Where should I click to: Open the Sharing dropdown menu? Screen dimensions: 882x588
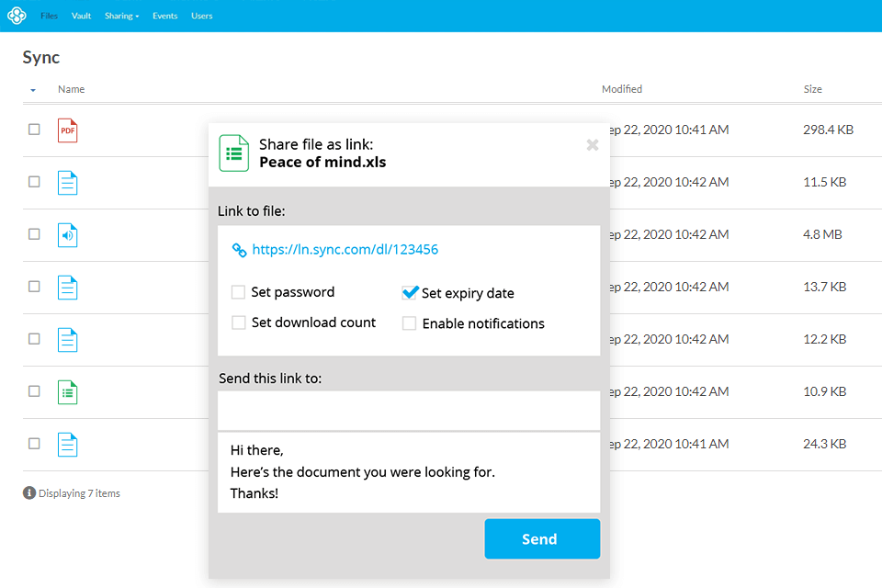[x=121, y=16]
